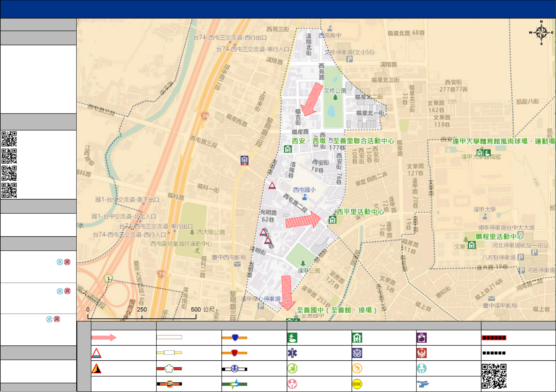This screenshot has height=392, width=556.
Task: Click the 西屯國小 school flag icon
Action: (305, 197)
